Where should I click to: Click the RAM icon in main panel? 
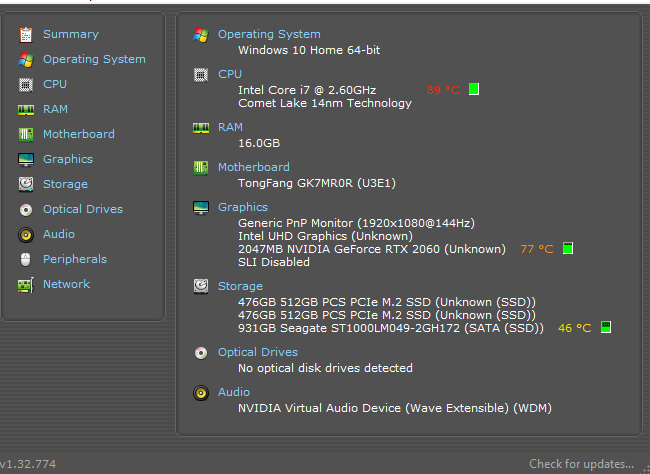coord(201,128)
